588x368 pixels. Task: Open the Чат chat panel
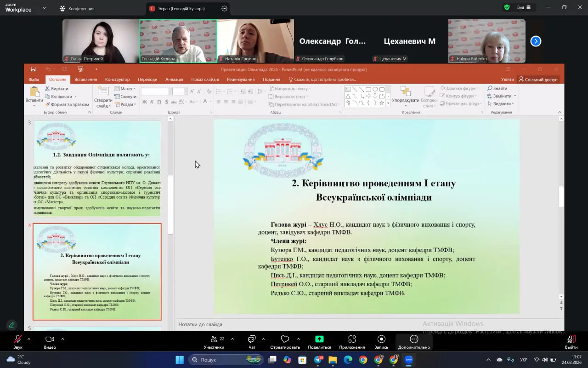252,339
